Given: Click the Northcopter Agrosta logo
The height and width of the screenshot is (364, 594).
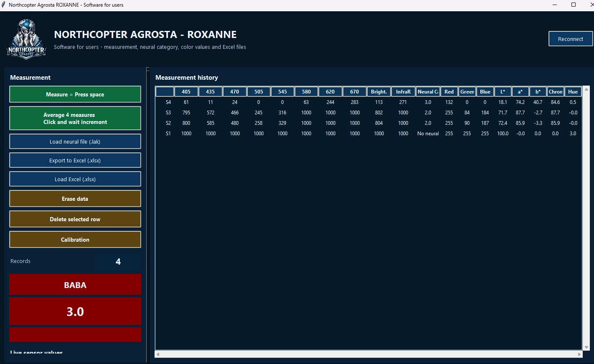Looking at the screenshot, I should (26, 39).
